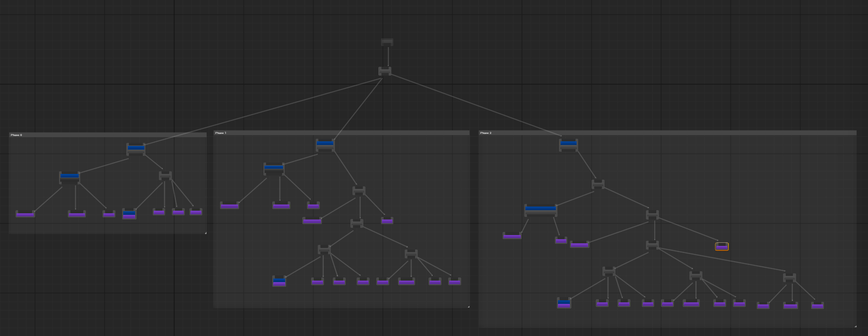868x336 pixels.
Task: Grab the Phase 0 comment box resize handle
Action: coord(205,233)
